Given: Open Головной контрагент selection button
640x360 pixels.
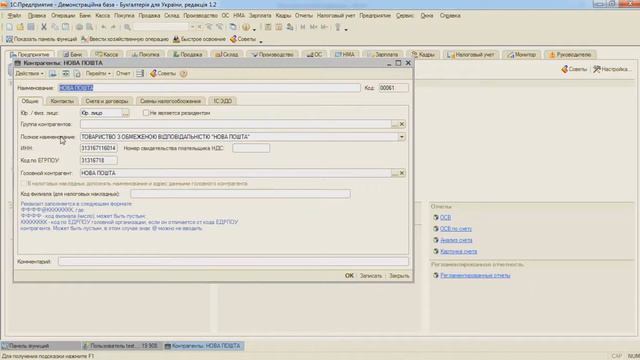Looking at the screenshot, I should pos(394,173).
